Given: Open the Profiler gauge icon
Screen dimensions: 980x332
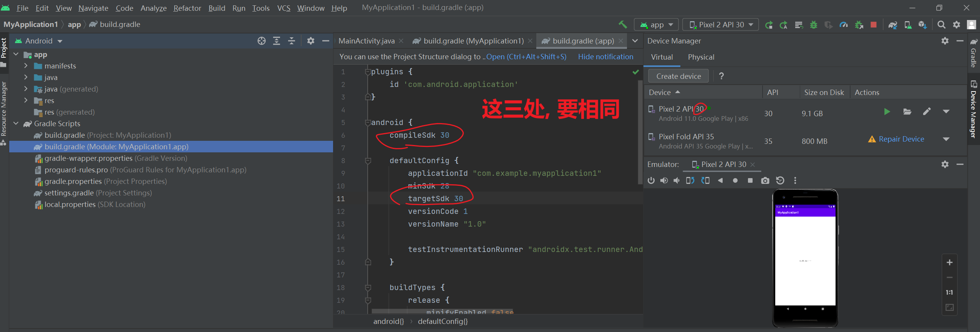Looking at the screenshot, I should pos(844,25).
